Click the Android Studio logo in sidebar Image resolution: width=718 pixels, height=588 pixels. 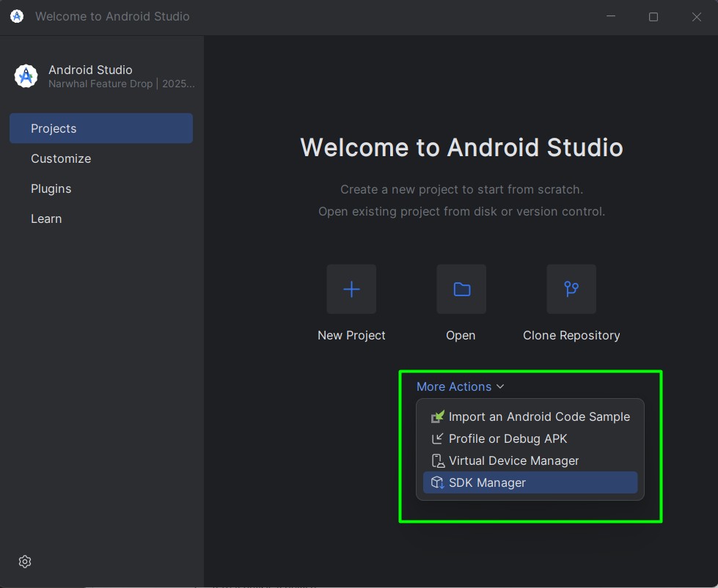click(26, 76)
